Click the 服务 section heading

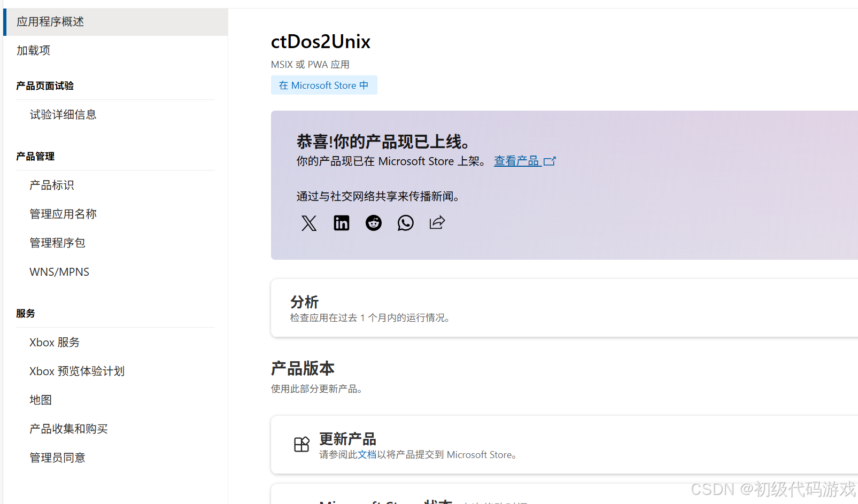click(x=26, y=313)
